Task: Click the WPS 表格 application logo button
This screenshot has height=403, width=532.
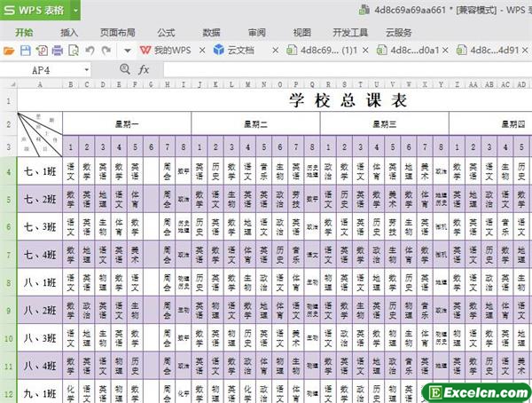Action: pyautogui.click(x=35, y=10)
